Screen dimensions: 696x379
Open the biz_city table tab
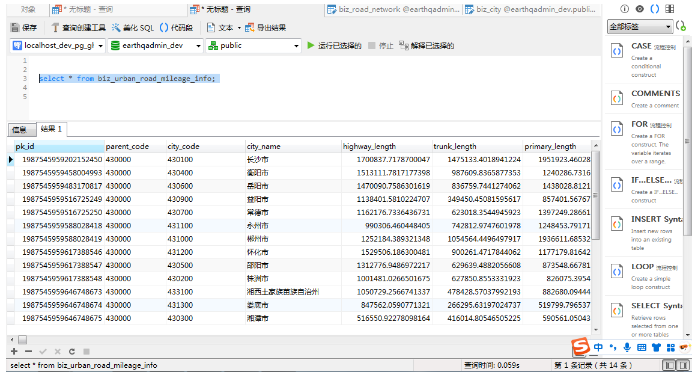click(x=530, y=9)
